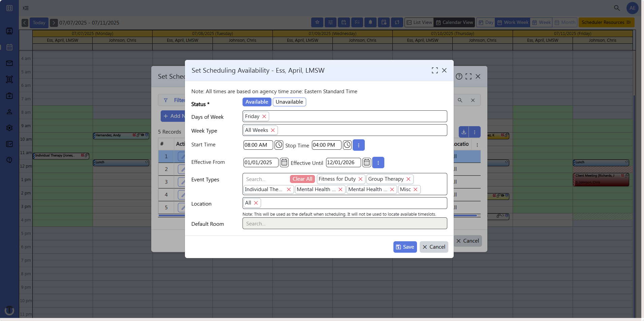Click the clock icon next to Start Time
The height and width of the screenshot is (321, 644).
(x=279, y=145)
